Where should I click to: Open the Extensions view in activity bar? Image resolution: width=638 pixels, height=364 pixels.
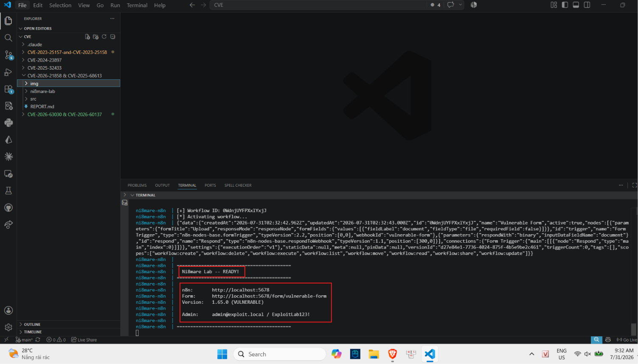[8, 89]
